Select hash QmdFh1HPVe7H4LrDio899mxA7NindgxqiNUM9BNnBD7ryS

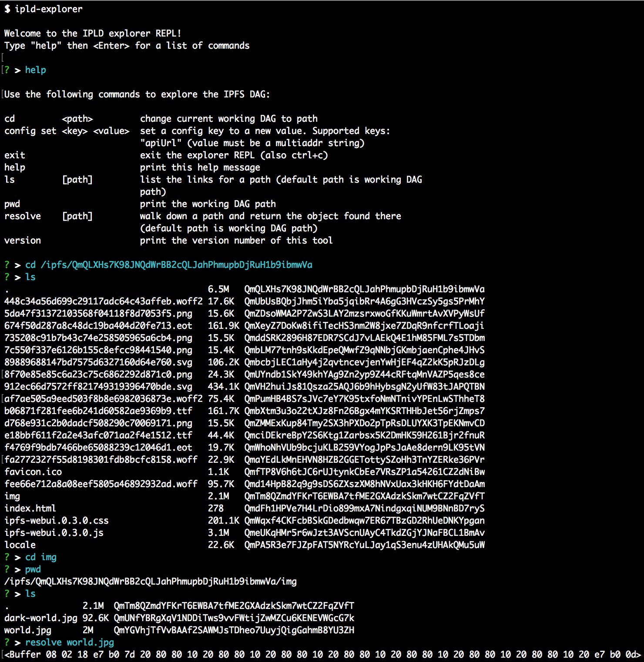365,508
